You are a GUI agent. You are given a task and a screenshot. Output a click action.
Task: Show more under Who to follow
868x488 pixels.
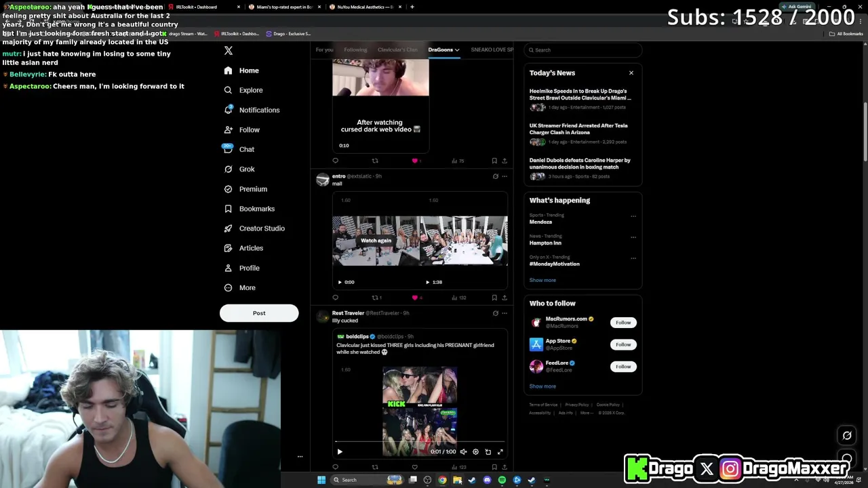pyautogui.click(x=542, y=386)
